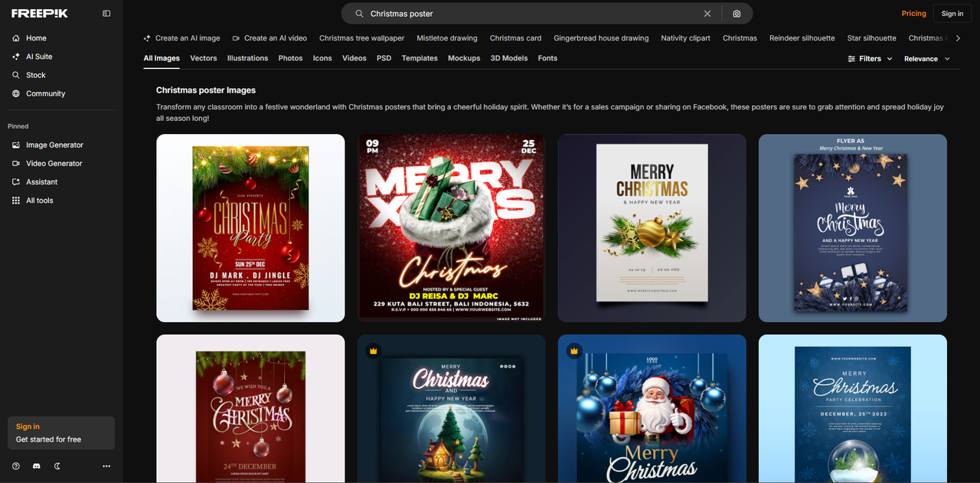Switch to the PSD tab

384,58
